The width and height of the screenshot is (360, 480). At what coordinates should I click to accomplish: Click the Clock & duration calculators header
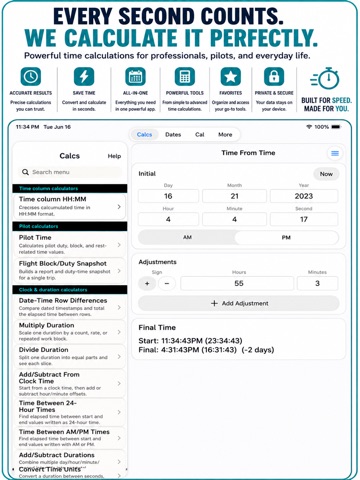pos(70,290)
